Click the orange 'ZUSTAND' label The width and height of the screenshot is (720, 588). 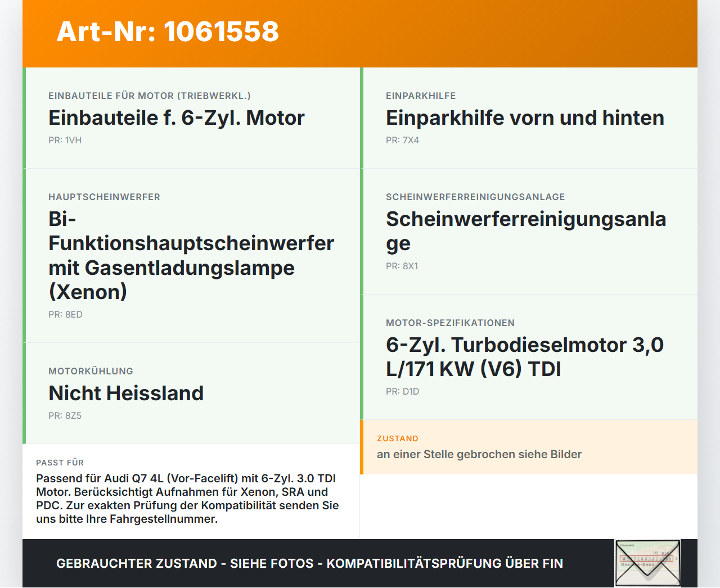(398, 438)
